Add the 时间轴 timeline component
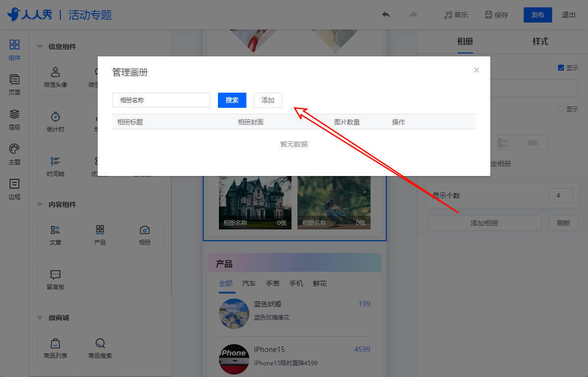Viewport: 588px width, 377px height. 55,166
